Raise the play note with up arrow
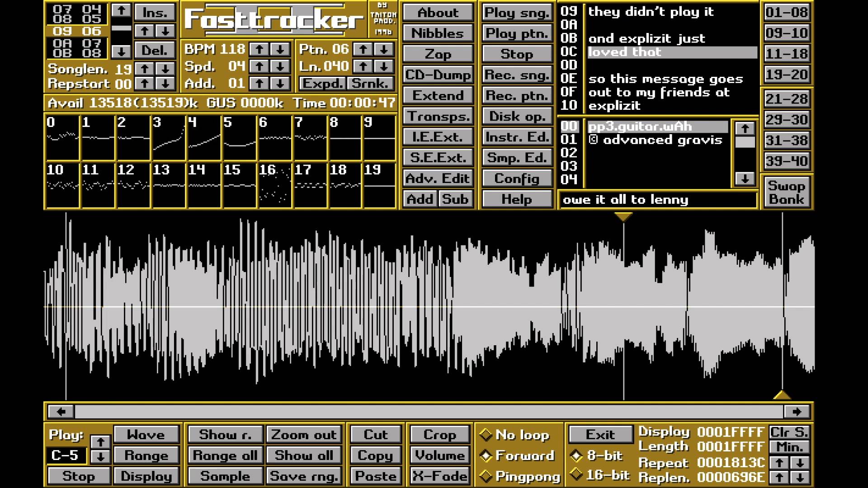868x488 pixels. point(100,441)
